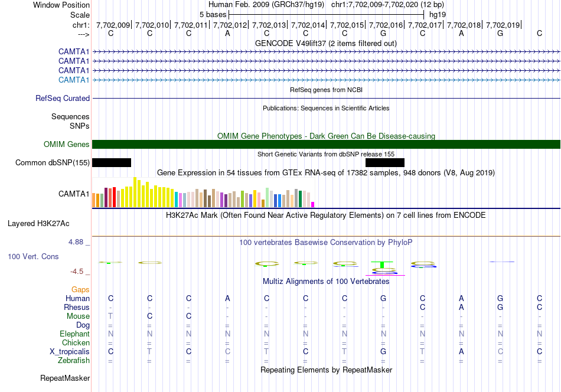Image resolution: width=561 pixels, height=392 pixels.
Task: Click the Human alignment row label
Action: point(77,298)
